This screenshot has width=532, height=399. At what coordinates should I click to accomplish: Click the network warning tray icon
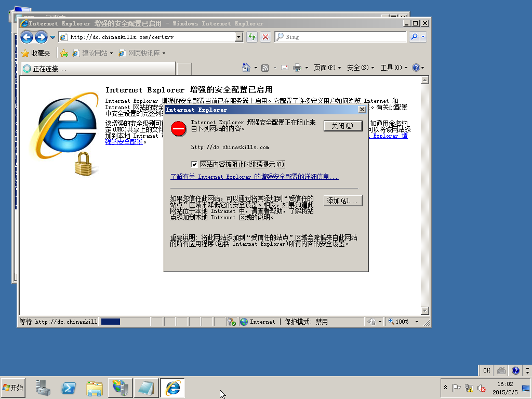coord(469,388)
